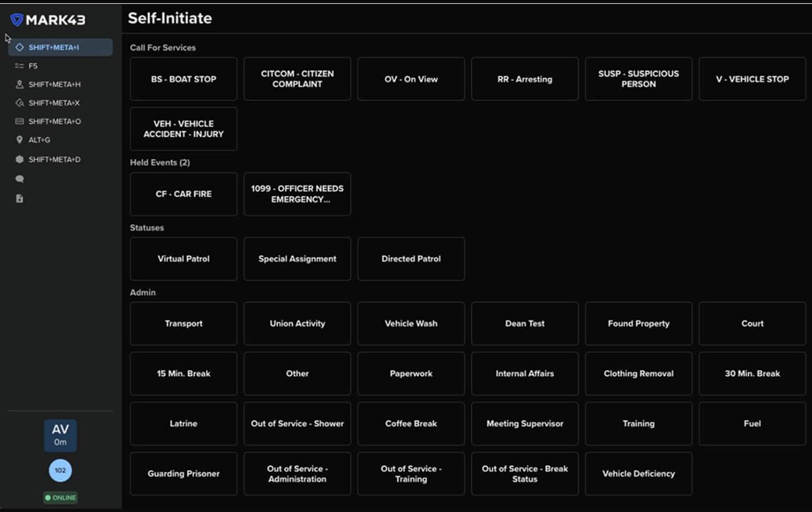Screen dimensions: 812x512
Task: Choose SUSP - SUSPICIOUS PERSON call
Action: coord(638,79)
